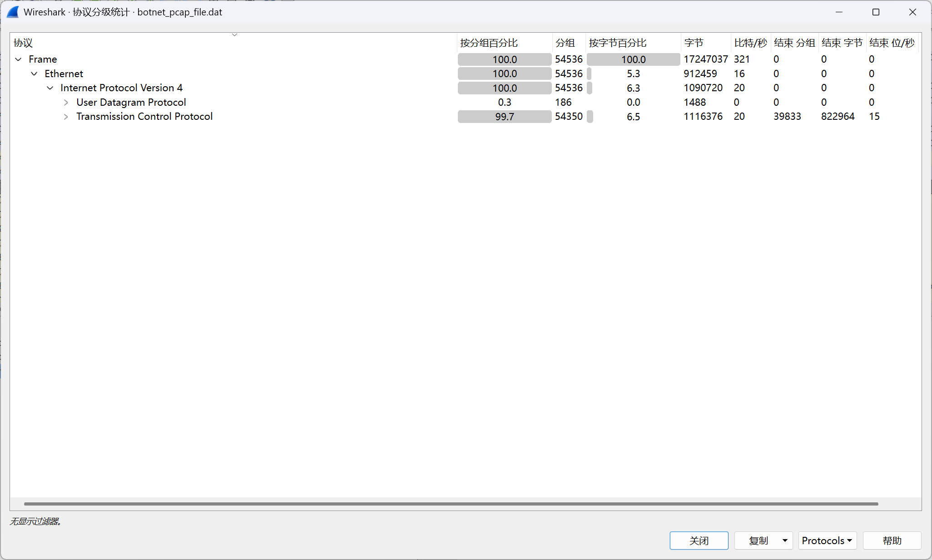Sort by 按分组百分比 column header
This screenshot has height=560, width=932.
[x=489, y=43]
